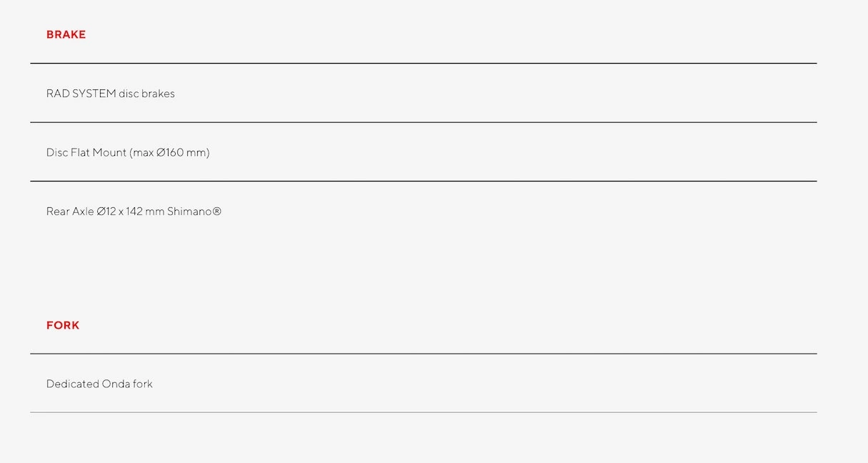Click the word "SYSTEM" in first brake row
The height and width of the screenshot is (463, 868).
click(x=94, y=94)
